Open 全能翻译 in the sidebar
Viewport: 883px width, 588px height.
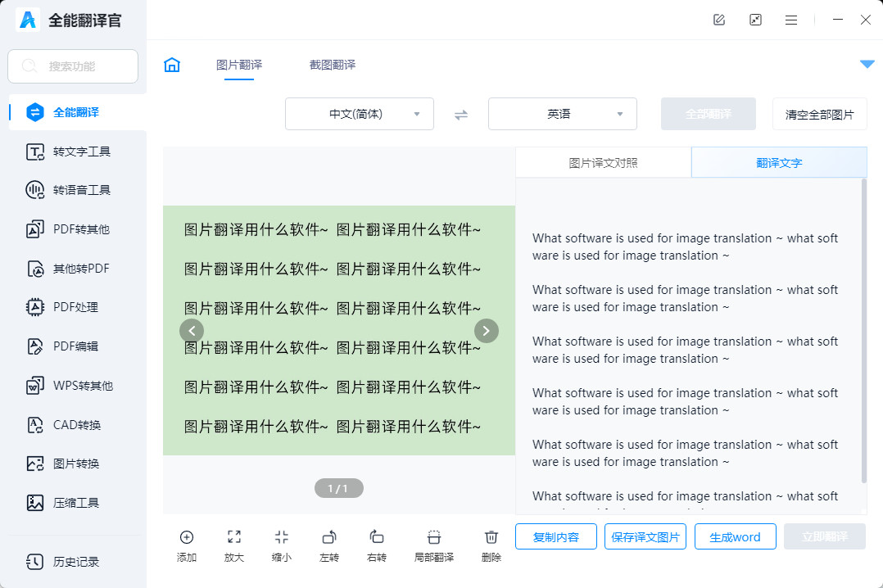(x=78, y=112)
